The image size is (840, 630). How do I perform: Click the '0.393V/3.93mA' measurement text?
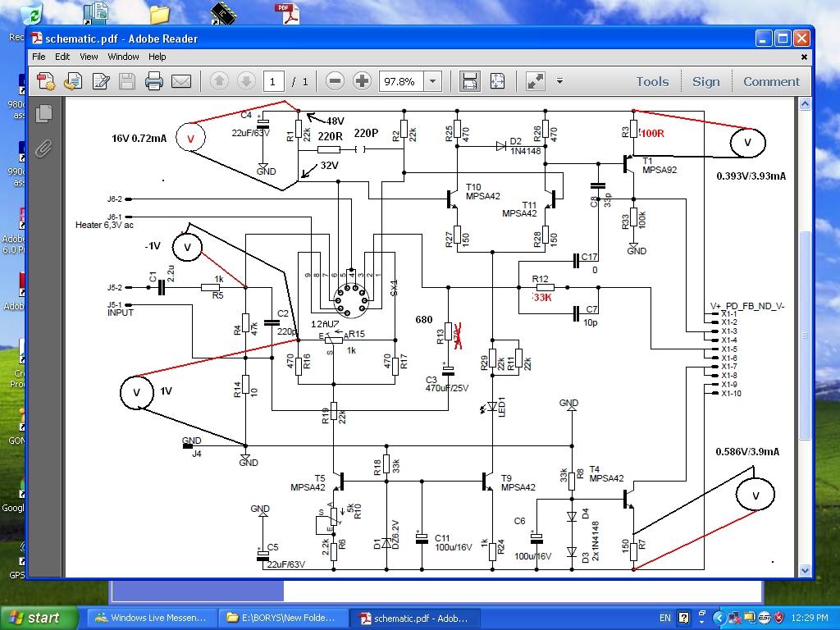click(x=751, y=176)
